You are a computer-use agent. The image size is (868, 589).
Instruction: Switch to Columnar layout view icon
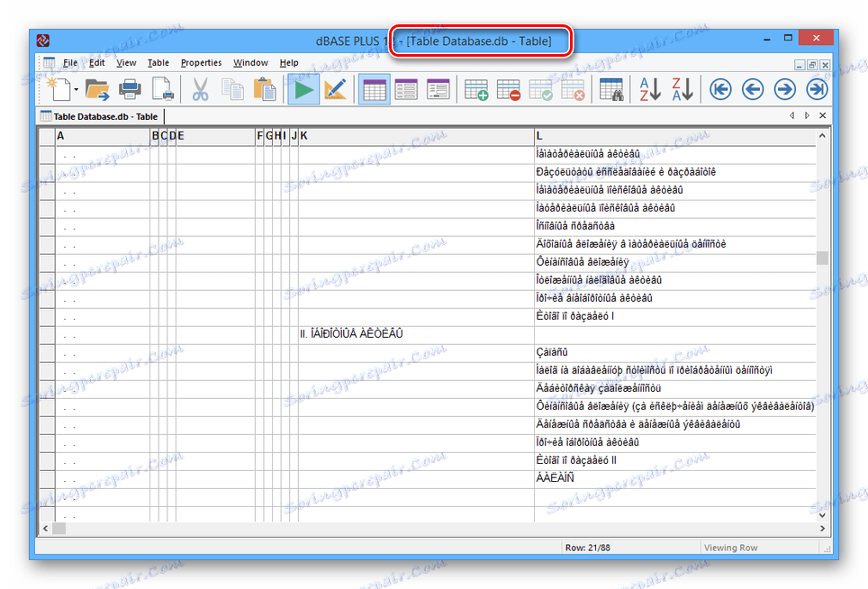(439, 89)
